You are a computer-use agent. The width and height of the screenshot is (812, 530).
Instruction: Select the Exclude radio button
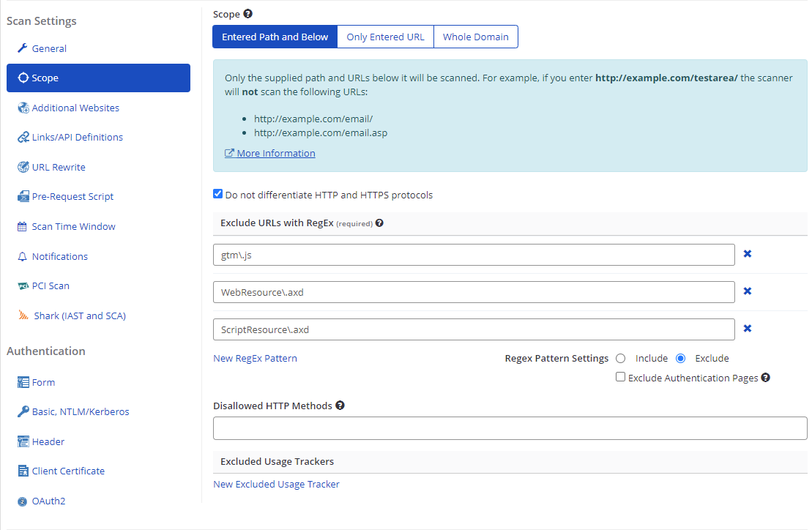(x=681, y=359)
